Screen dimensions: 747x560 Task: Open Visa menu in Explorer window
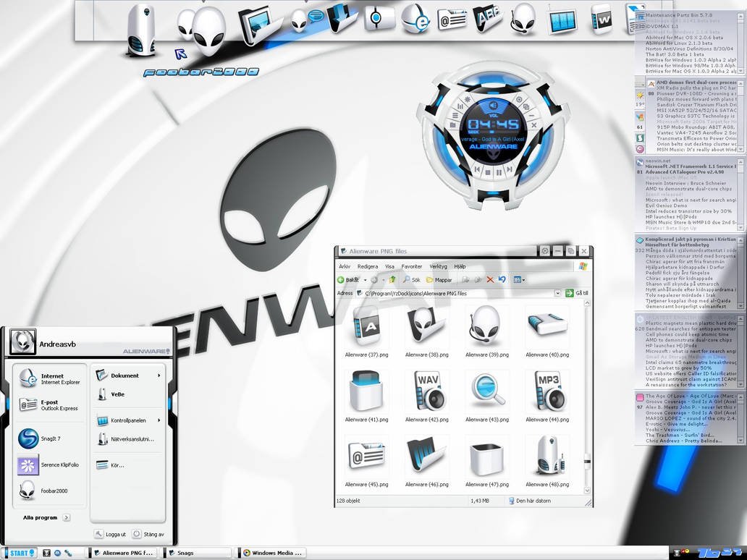(389, 267)
